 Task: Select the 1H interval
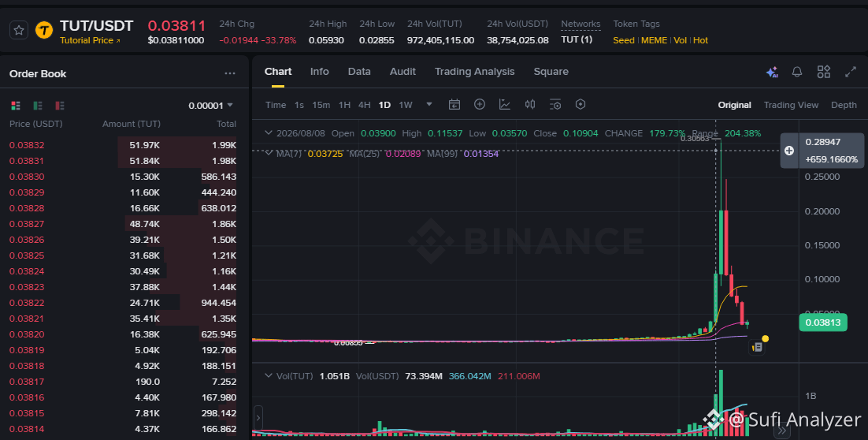click(344, 105)
